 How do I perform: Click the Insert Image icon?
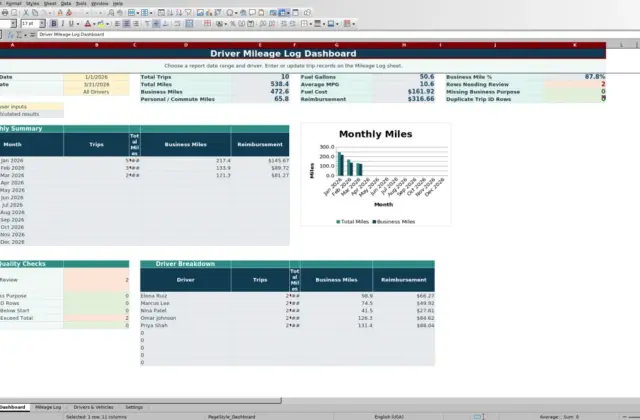(200, 13)
